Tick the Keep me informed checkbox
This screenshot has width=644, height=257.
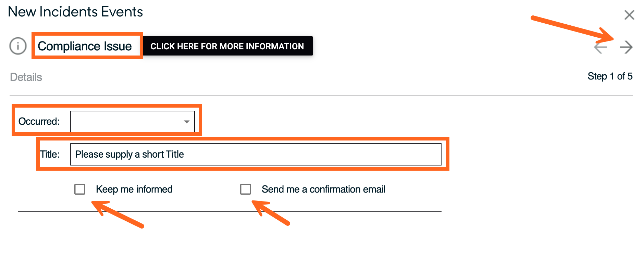tap(80, 189)
